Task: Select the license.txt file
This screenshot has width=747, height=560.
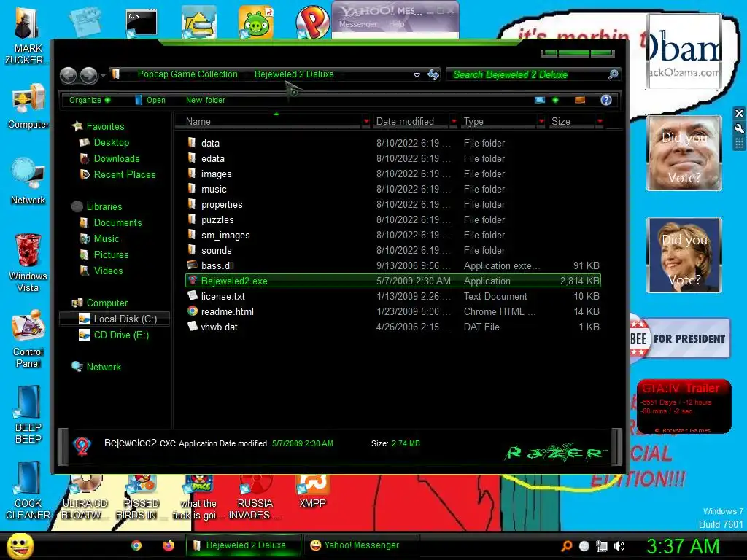Action: click(393, 296)
